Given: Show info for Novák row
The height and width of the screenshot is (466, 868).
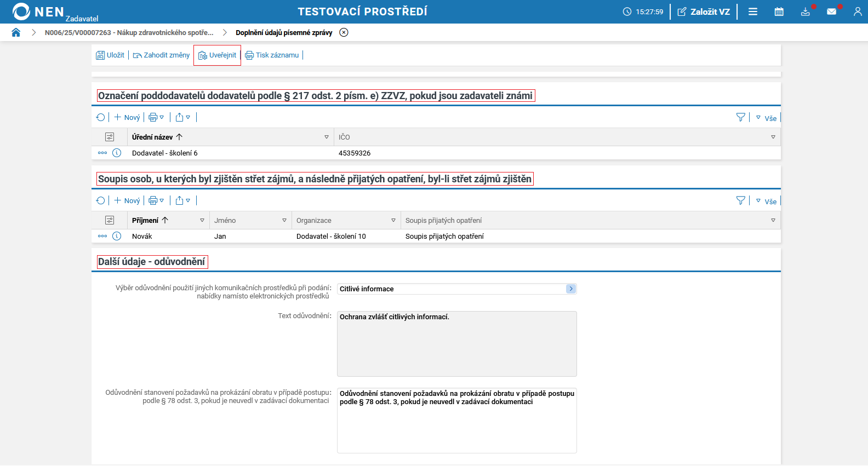Looking at the screenshot, I should 117,236.
